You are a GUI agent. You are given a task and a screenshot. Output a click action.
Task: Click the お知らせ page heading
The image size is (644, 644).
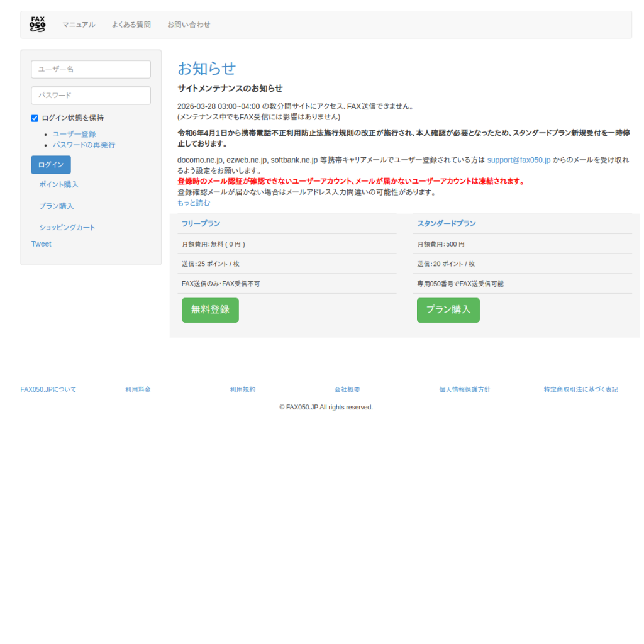pyautogui.click(x=206, y=68)
